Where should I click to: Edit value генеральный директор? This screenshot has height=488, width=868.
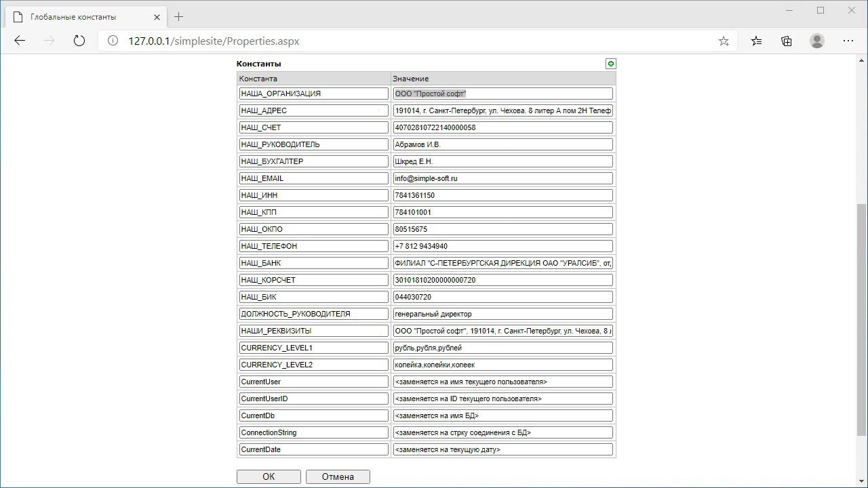pos(502,314)
